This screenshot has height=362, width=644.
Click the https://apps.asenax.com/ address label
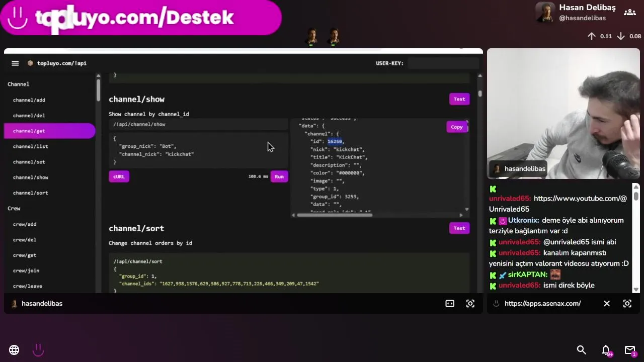(542, 304)
